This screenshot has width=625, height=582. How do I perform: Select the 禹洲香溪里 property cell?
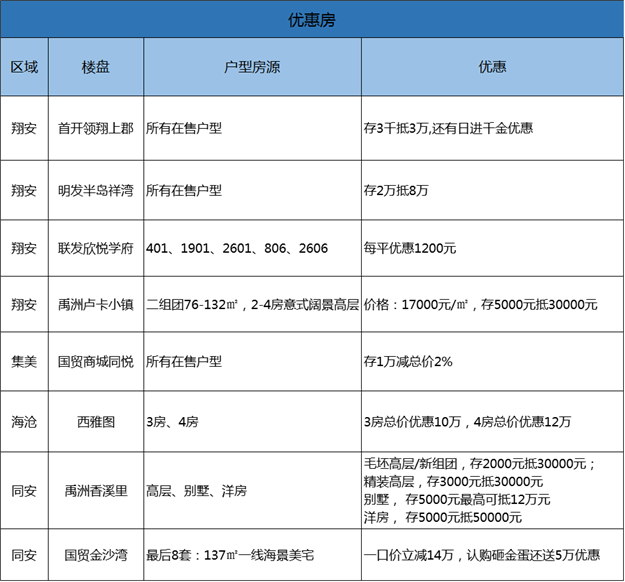(x=96, y=490)
